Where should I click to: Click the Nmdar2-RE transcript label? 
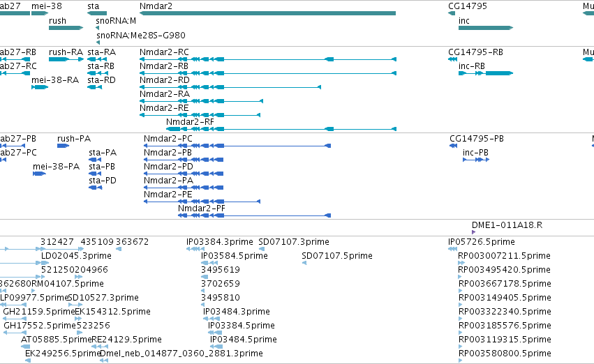point(164,108)
